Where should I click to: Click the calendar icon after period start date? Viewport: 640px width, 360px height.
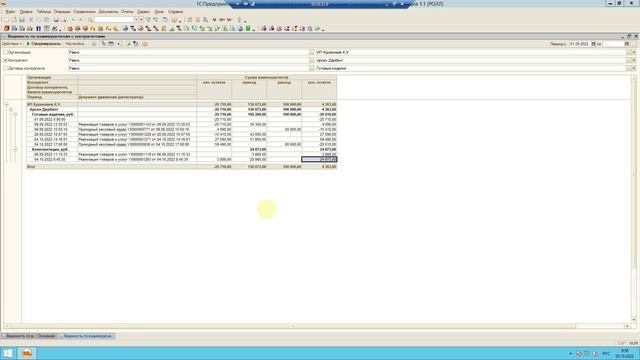pyautogui.click(x=593, y=44)
